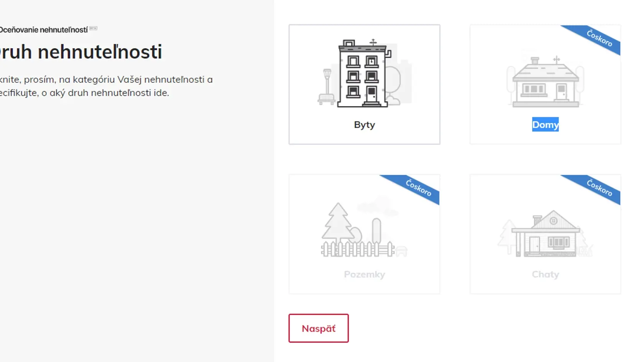Select the Byty apartment building illustration
Viewport: 644px width, 362px height.
coord(364,73)
